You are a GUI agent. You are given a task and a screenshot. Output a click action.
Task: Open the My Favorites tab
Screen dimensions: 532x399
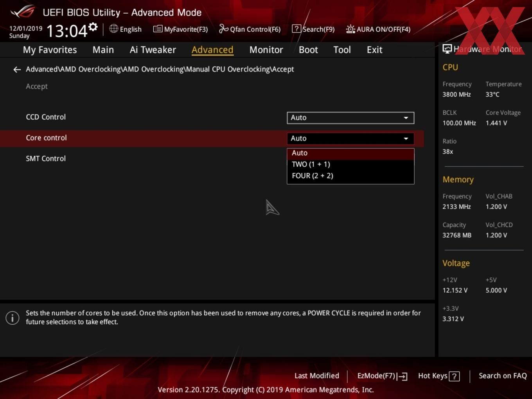pyautogui.click(x=50, y=50)
